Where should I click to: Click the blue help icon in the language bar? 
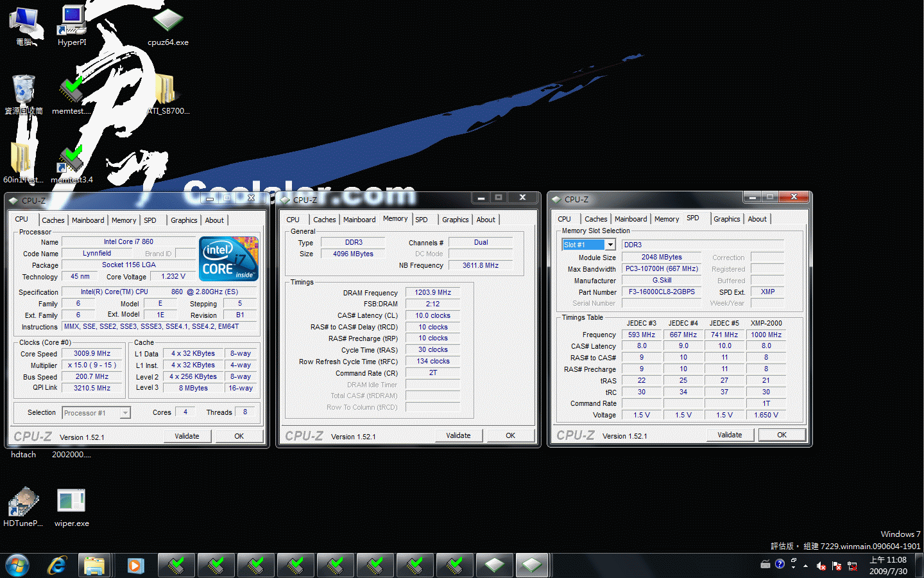780,564
